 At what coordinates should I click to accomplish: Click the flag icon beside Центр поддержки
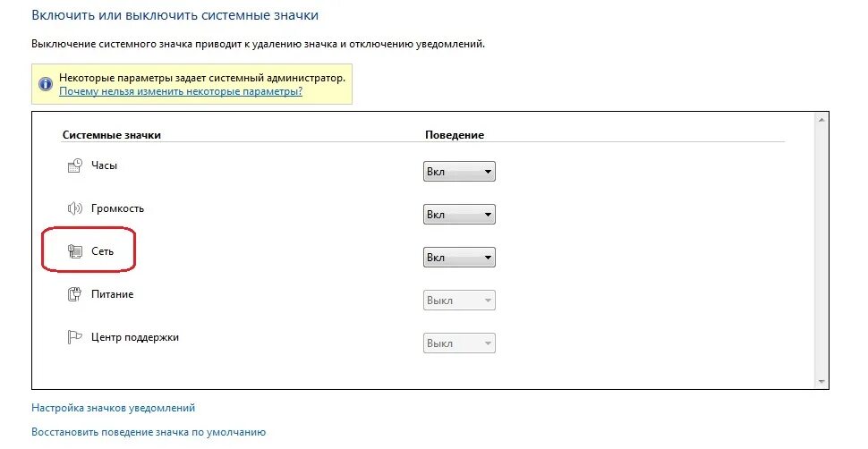pyautogui.click(x=74, y=336)
